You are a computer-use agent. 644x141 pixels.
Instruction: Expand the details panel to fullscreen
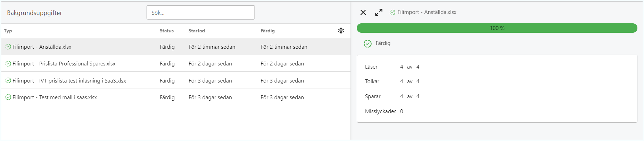pos(379,13)
